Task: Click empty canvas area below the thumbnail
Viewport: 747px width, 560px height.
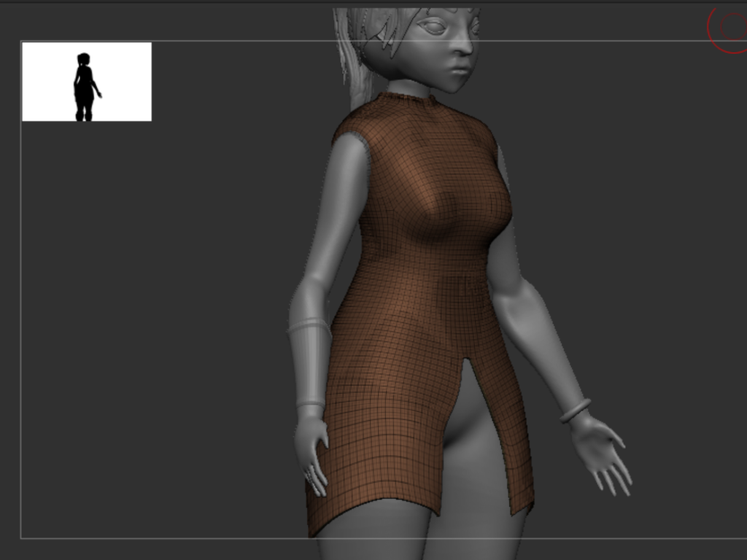Action: click(x=146, y=328)
